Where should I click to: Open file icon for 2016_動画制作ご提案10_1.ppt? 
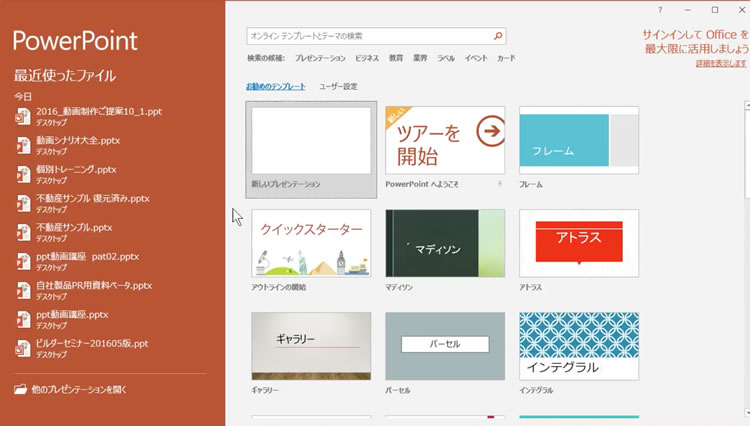(22, 116)
